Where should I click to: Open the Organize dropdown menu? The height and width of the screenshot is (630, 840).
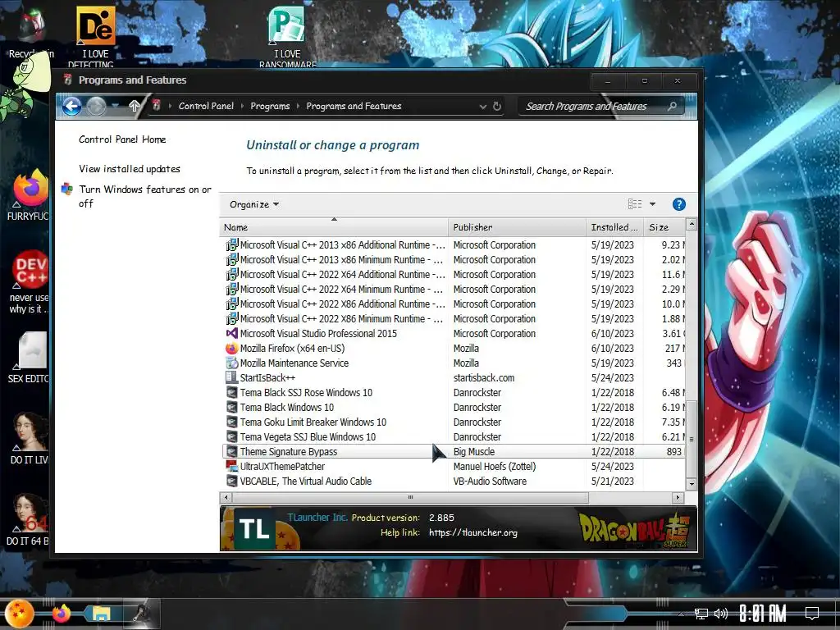[x=254, y=204]
